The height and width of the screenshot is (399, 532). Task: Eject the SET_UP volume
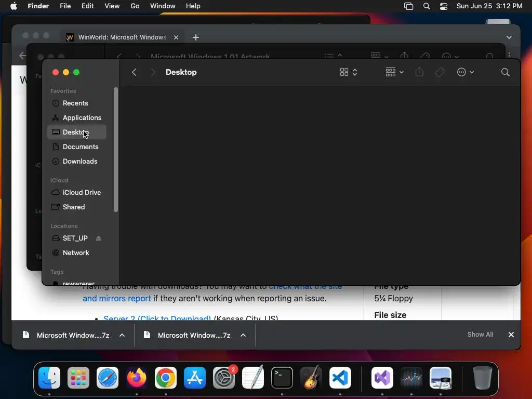tap(98, 238)
